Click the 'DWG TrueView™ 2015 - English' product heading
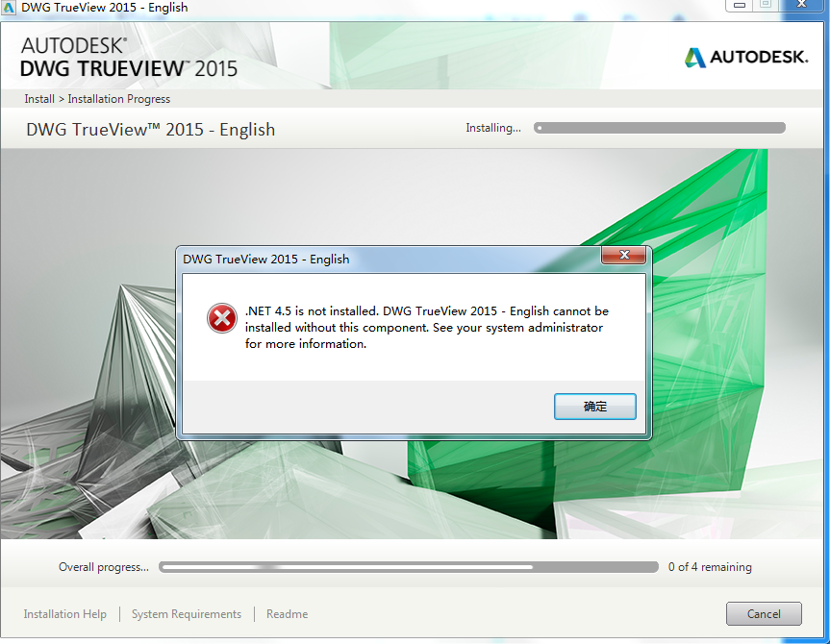This screenshot has height=644, width=830. click(151, 130)
